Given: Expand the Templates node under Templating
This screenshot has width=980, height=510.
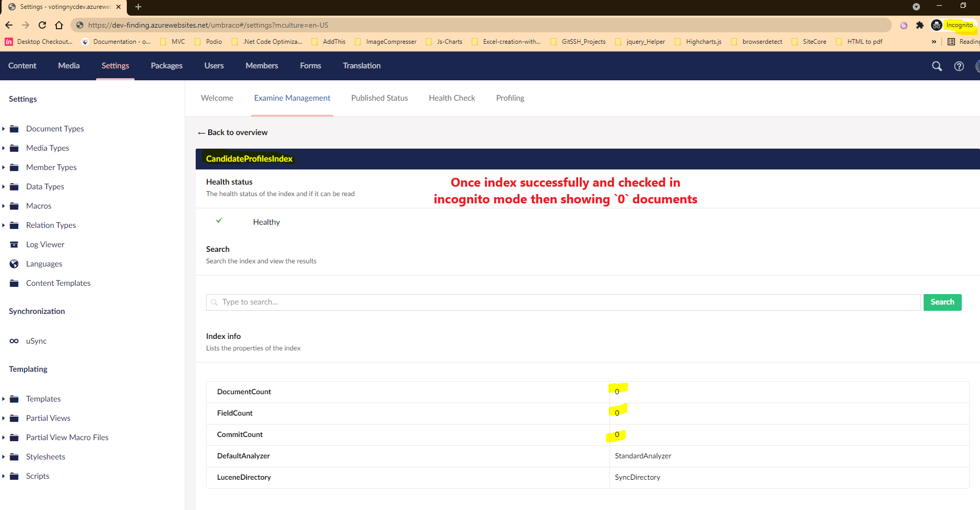Looking at the screenshot, I should (4, 398).
